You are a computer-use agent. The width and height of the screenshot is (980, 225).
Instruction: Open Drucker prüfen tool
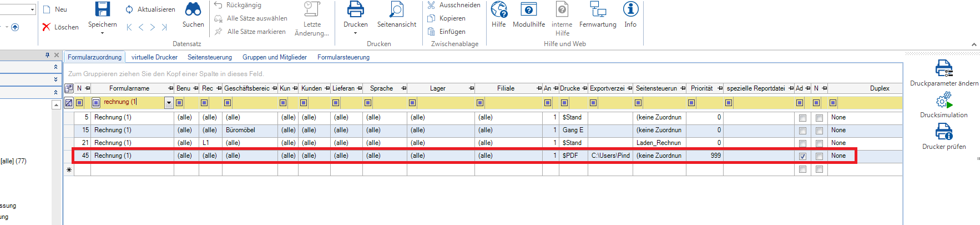click(943, 132)
